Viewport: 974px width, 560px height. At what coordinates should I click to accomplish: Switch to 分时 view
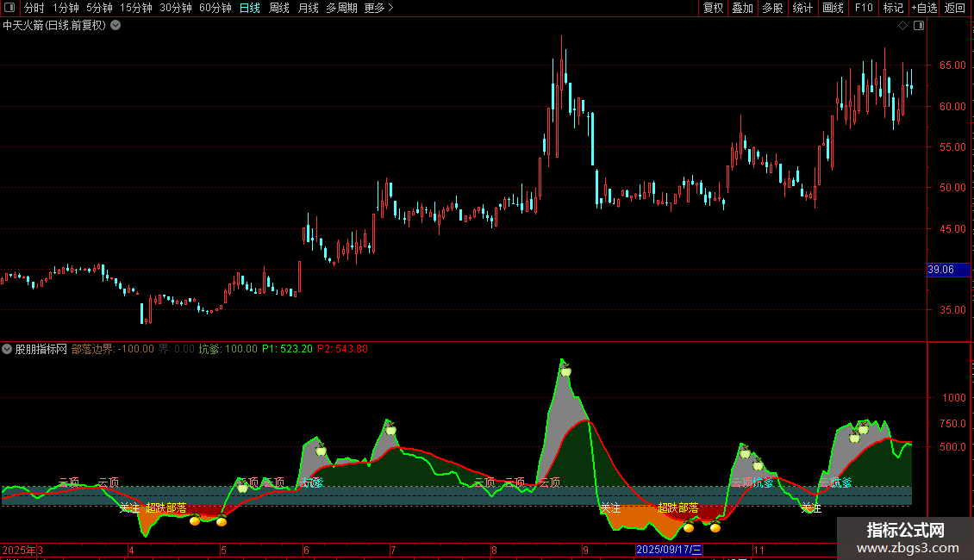pyautogui.click(x=34, y=8)
